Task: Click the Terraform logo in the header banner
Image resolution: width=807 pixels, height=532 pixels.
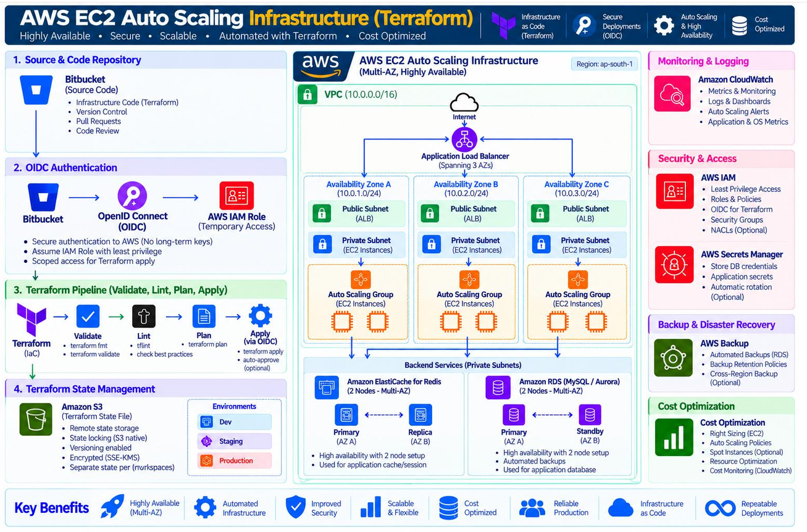Action: pos(503,25)
